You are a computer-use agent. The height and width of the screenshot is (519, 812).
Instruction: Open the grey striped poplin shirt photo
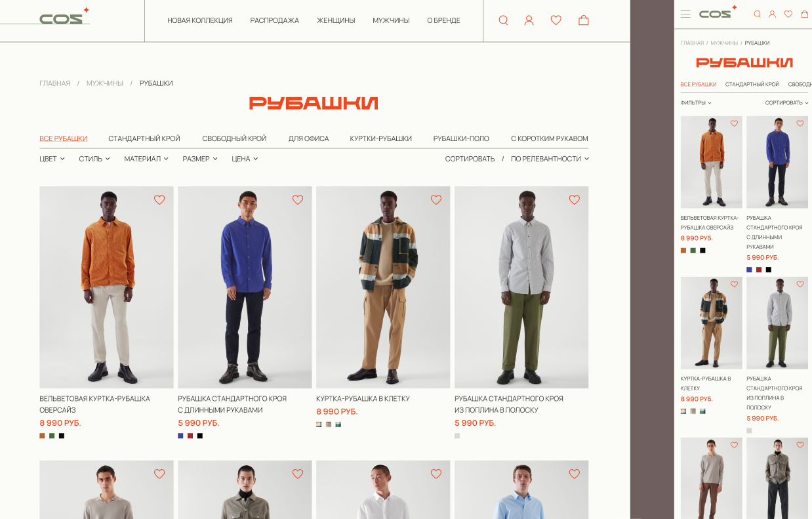(521, 287)
